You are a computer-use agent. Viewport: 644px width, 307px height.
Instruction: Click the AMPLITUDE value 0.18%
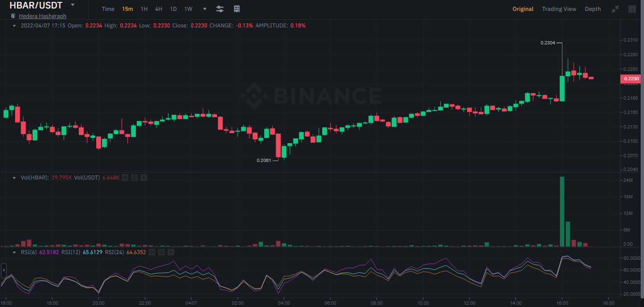pyautogui.click(x=298, y=26)
